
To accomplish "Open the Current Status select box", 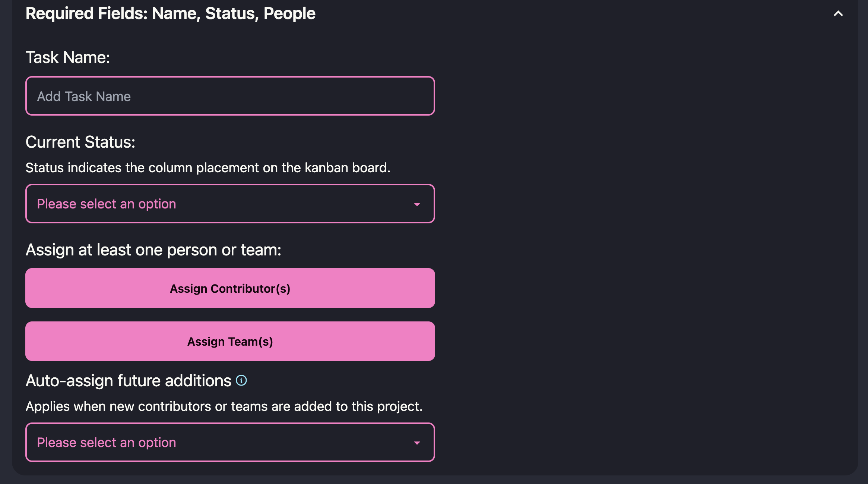I will [230, 204].
